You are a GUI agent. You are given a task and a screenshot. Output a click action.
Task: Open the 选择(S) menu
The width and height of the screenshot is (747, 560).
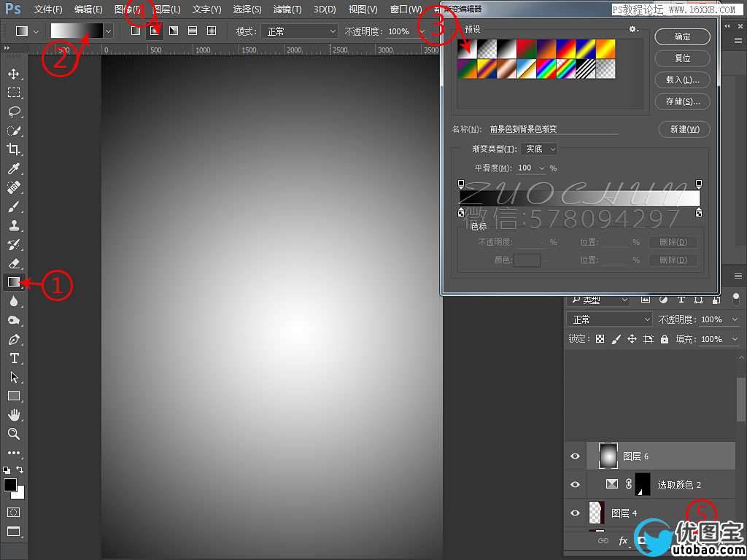click(x=247, y=9)
